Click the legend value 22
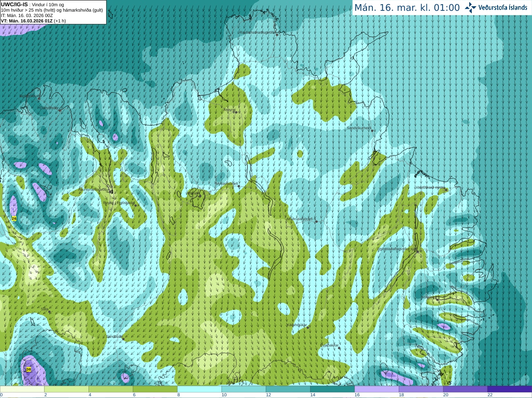The width and height of the screenshot is (532, 398). (490, 395)
